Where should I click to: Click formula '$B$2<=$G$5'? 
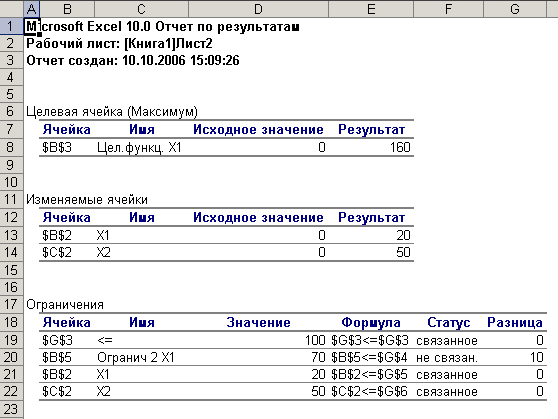point(369,375)
